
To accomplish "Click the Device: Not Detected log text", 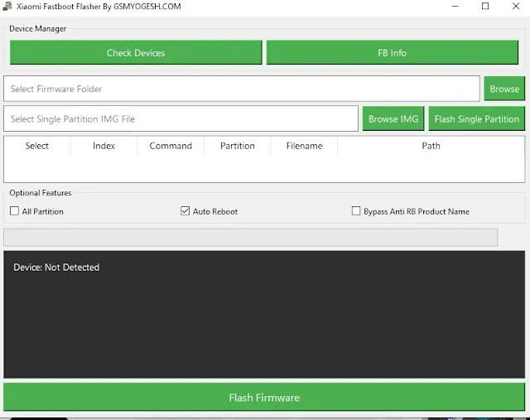I will [56, 267].
